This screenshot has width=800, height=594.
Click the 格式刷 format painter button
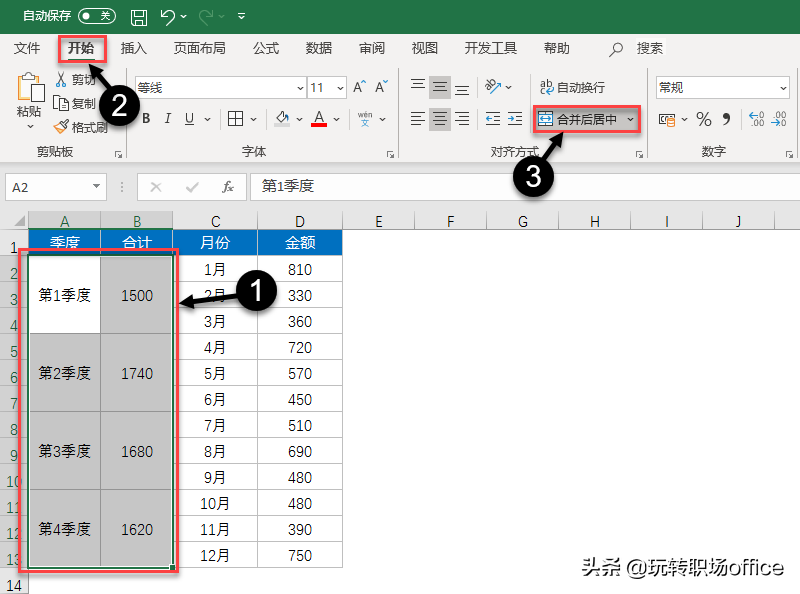[x=81, y=127]
